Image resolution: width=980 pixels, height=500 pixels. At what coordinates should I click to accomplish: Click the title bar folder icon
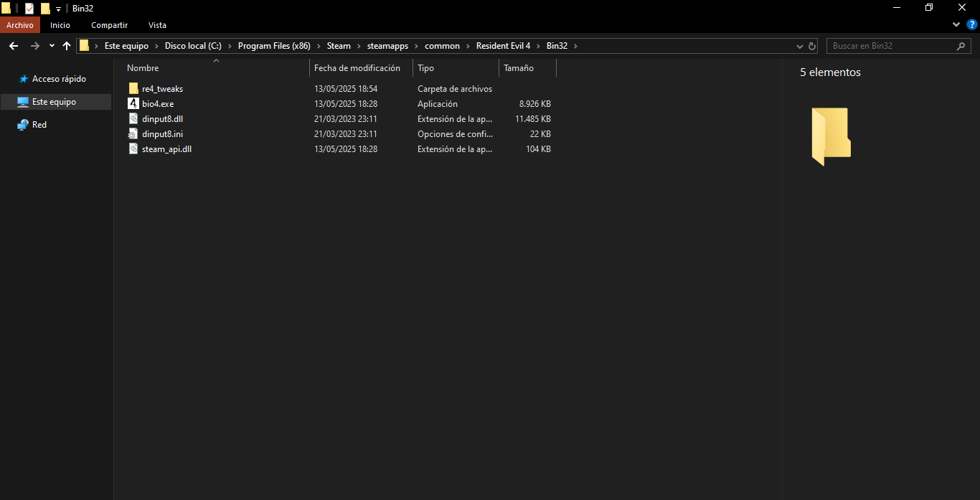coord(6,9)
